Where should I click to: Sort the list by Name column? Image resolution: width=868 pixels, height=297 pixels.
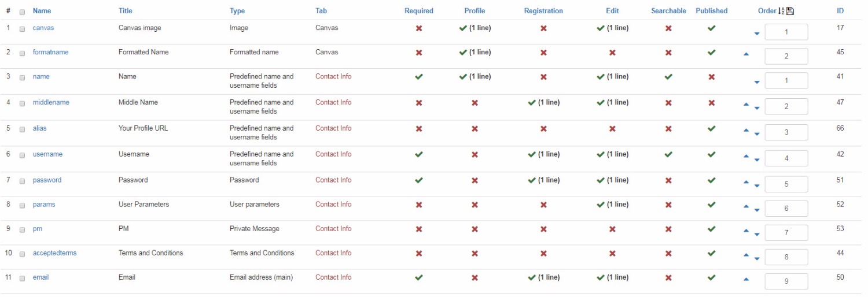(42, 11)
